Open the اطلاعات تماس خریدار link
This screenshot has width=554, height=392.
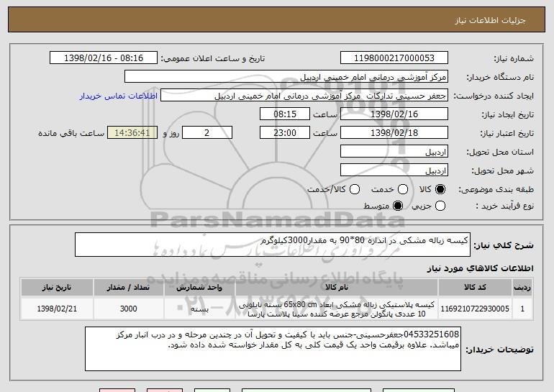click(x=119, y=96)
